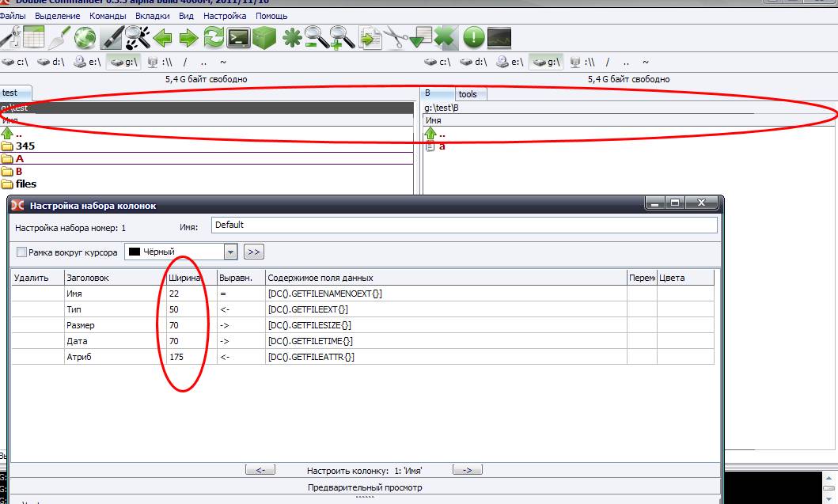This screenshot has height=504, width=838.
Task: Click the green globe toolbar icon
Action: 85,37
